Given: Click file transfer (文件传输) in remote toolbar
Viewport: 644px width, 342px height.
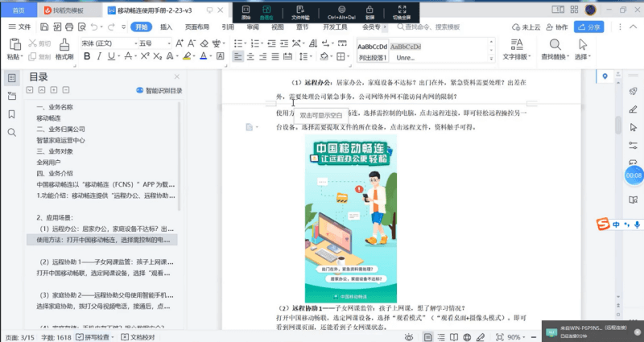Looking at the screenshot, I should [x=300, y=12].
